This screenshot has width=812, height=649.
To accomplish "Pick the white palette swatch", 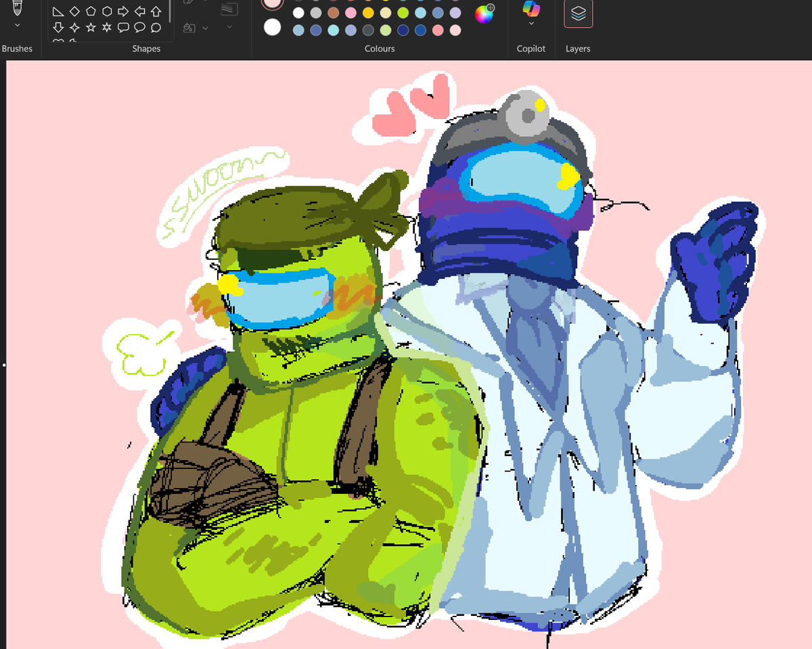I will [x=298, y=13].
